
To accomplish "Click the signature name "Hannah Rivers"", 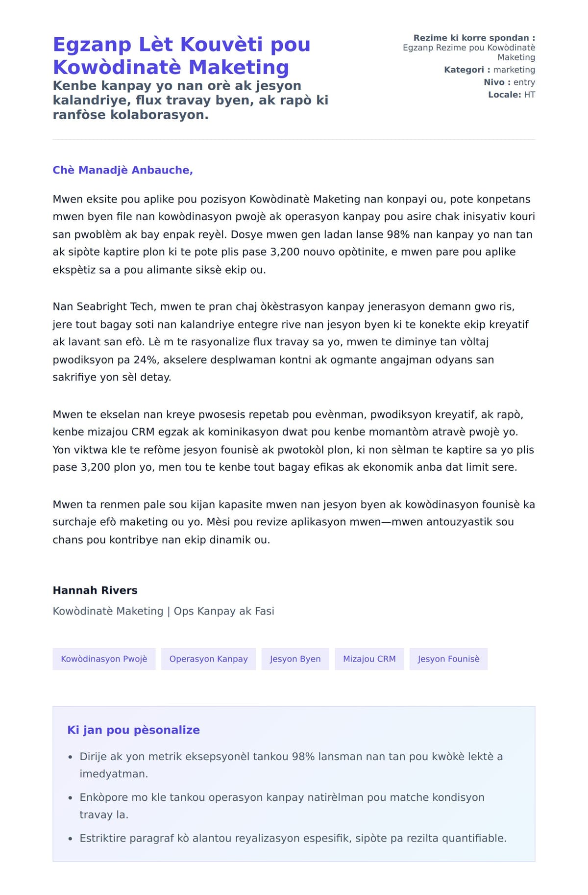I will pyautogui.click(x=95, y=590).
